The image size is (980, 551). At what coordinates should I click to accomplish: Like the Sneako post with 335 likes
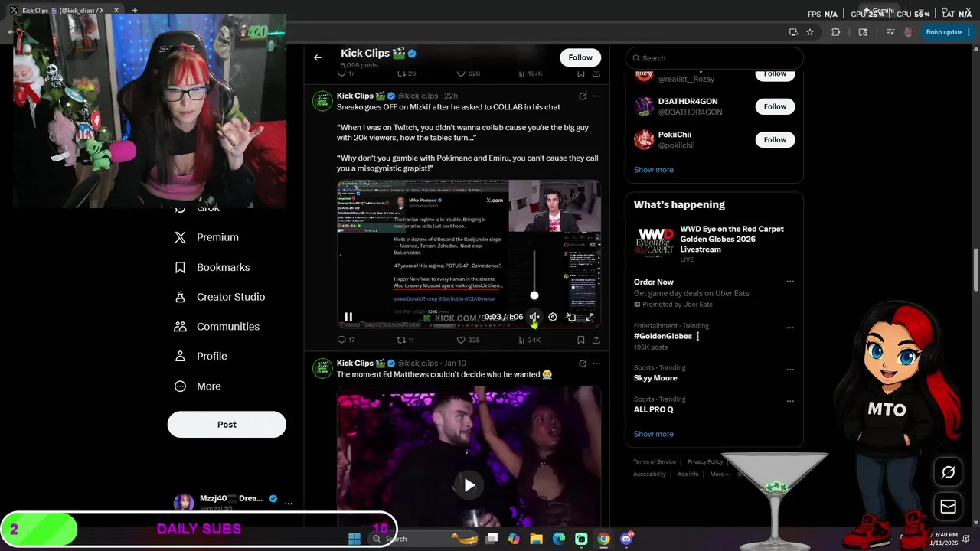point(468,340)
